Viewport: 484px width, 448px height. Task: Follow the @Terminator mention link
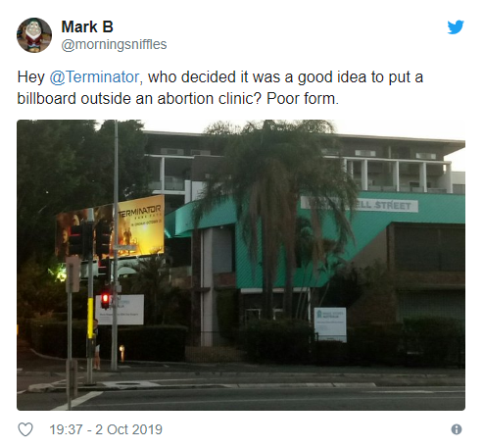point(94,77)
